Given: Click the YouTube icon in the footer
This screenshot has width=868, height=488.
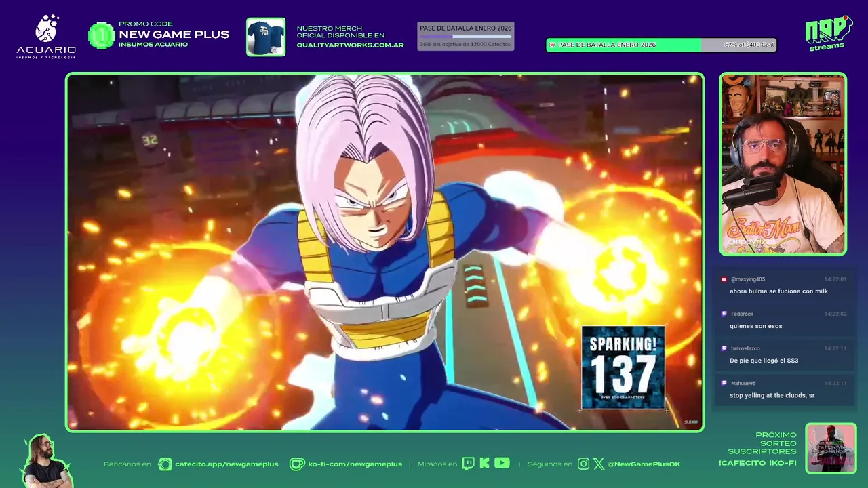Looking at the screenshot, I should coord(502,463).
